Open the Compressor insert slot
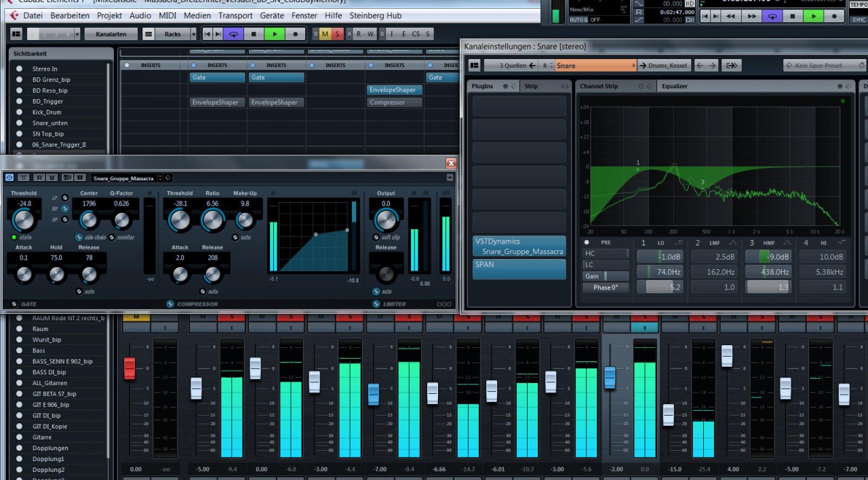This screenshot has height=480, width=868. tap(394, 102)
